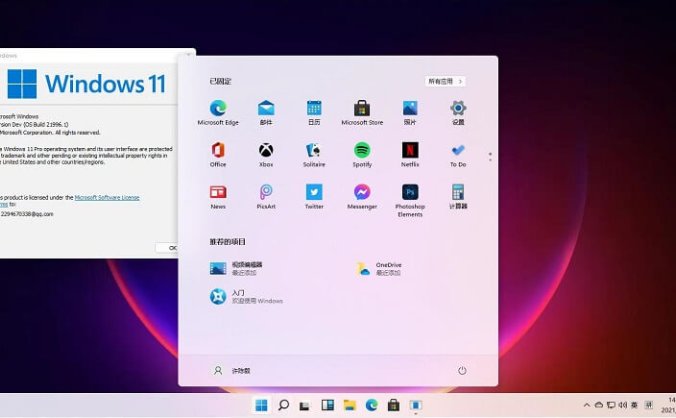Open recommended OneDrive item
676x418 pixels.
coord(379,268)
